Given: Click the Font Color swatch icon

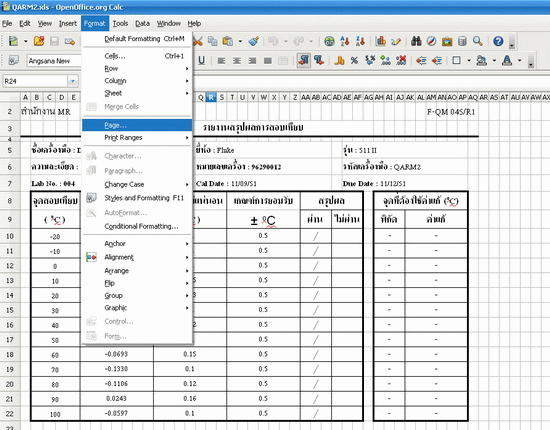Looking at the screenshot, I should [507, 61].
